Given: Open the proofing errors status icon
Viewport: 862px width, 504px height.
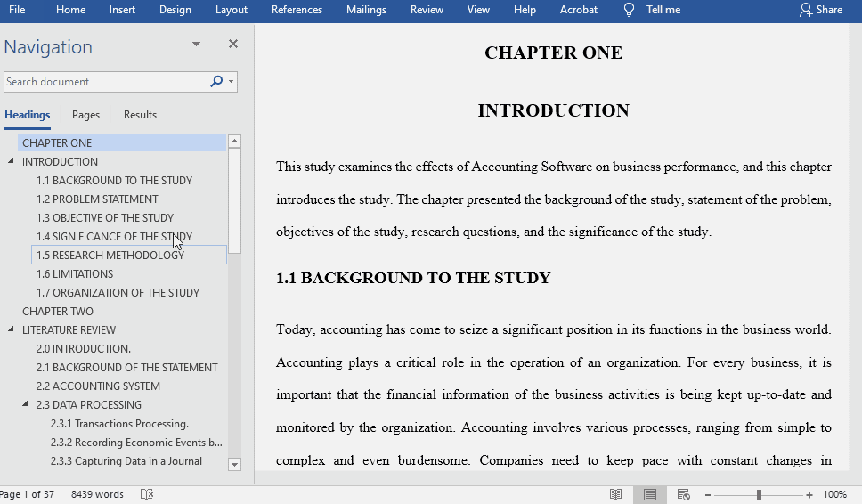Looking at the screenshot, I should click(147, 494).
